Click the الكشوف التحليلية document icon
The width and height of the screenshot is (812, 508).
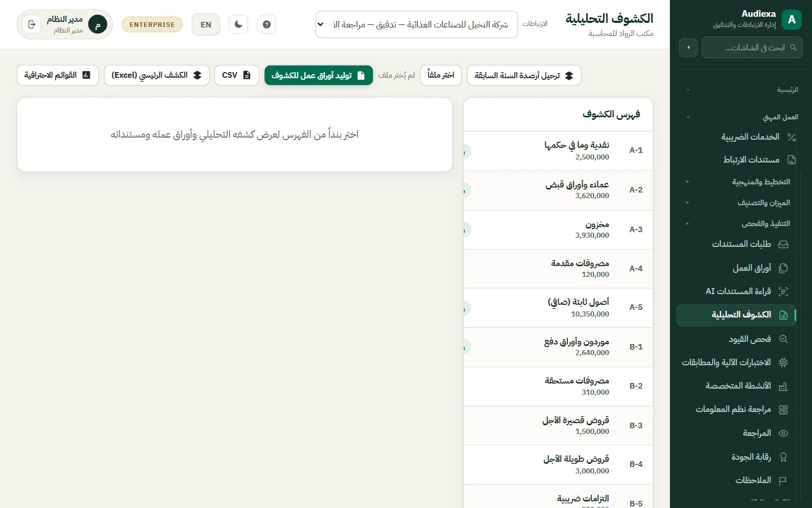click(784, 315)
